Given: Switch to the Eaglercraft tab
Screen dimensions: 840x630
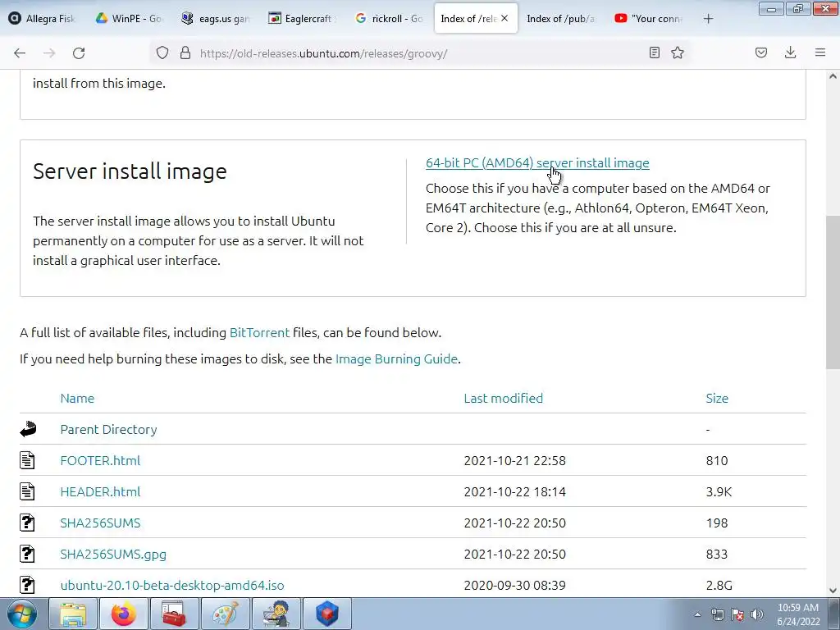Looking at the screenshot, I should [x=302, y=18].
